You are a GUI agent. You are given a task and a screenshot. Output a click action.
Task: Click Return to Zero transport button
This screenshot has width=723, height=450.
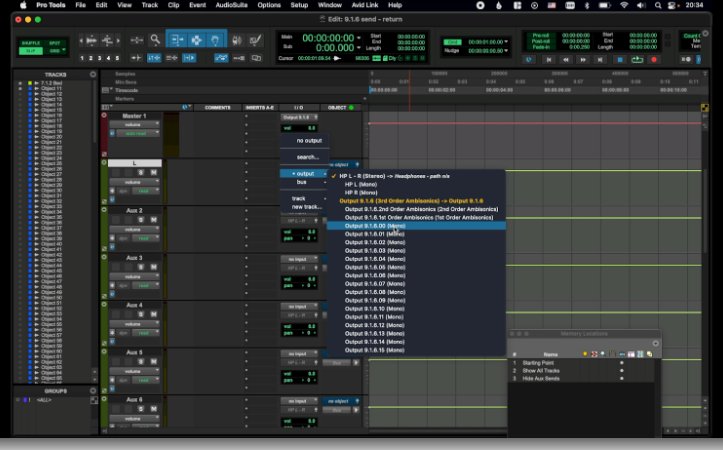[549, 59]
